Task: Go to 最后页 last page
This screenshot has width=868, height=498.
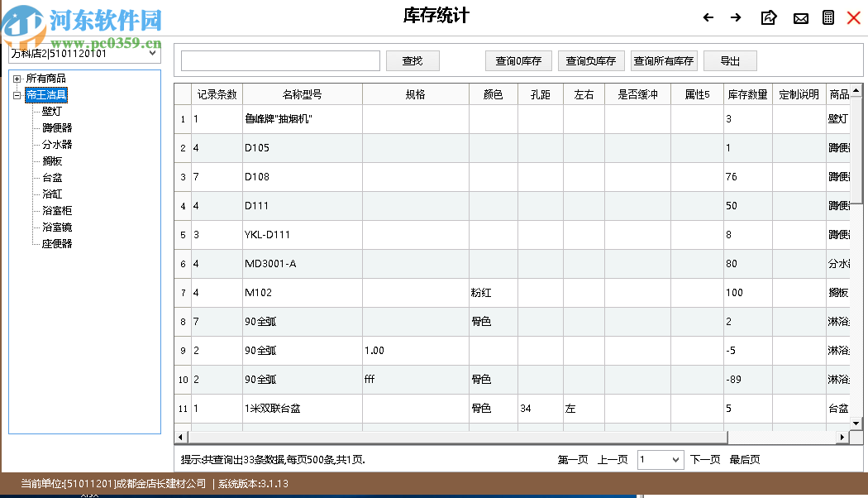Action: click(745, 459)
